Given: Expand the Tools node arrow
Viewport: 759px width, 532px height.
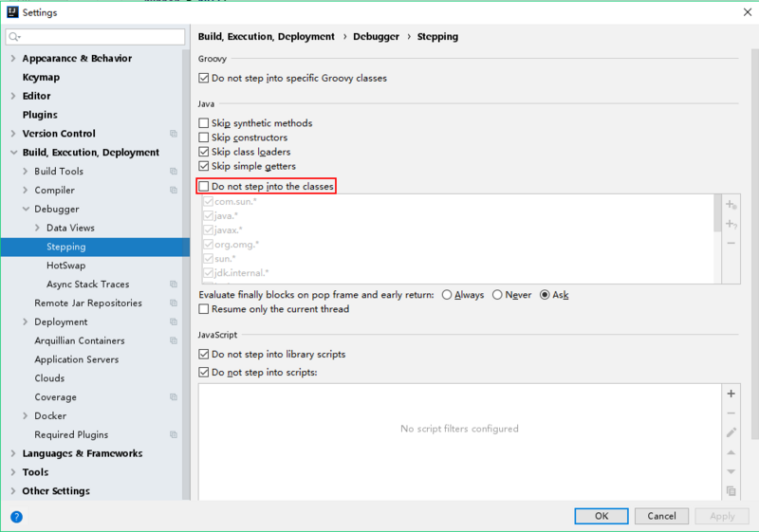Looking at the screenshot, I should coord(13,472).
